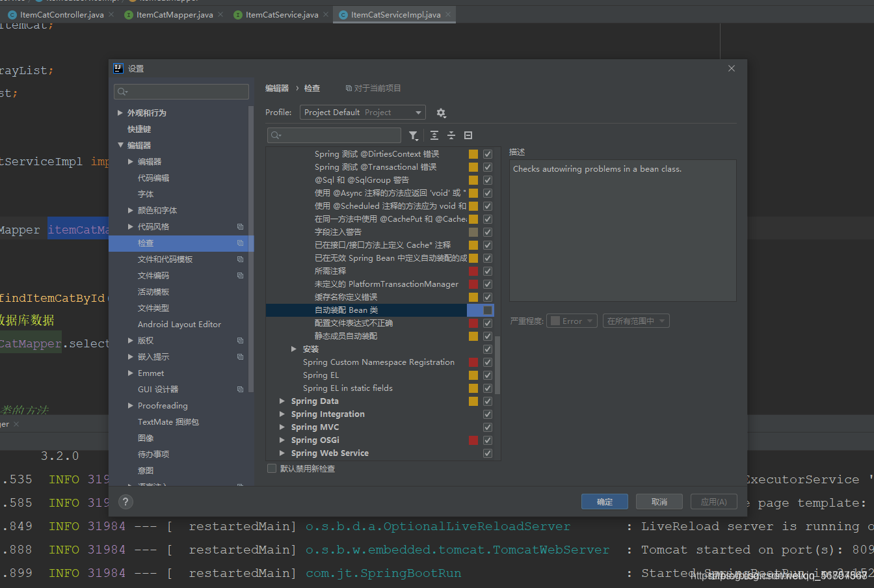
Task: Click the project-scope icon beside 嵌入提示
Action: 240,357
